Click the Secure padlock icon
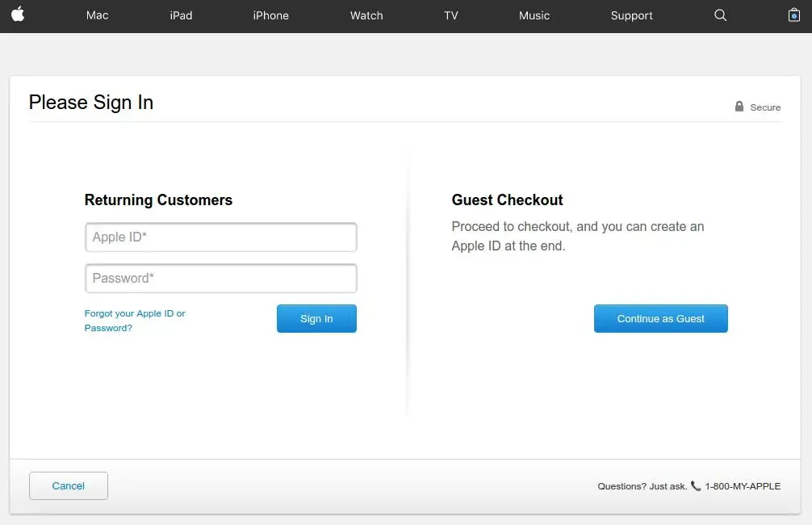Viewport: 812px width, 525px height. 739,107
